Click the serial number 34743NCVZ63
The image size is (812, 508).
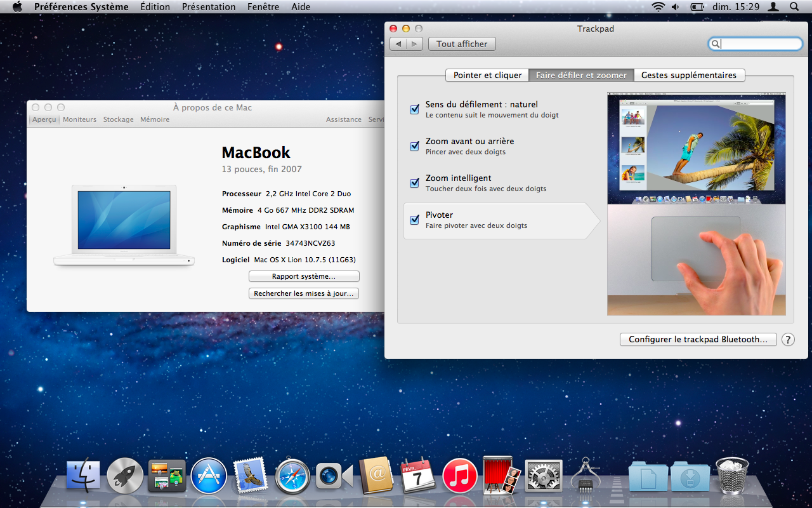click(310, 243)
